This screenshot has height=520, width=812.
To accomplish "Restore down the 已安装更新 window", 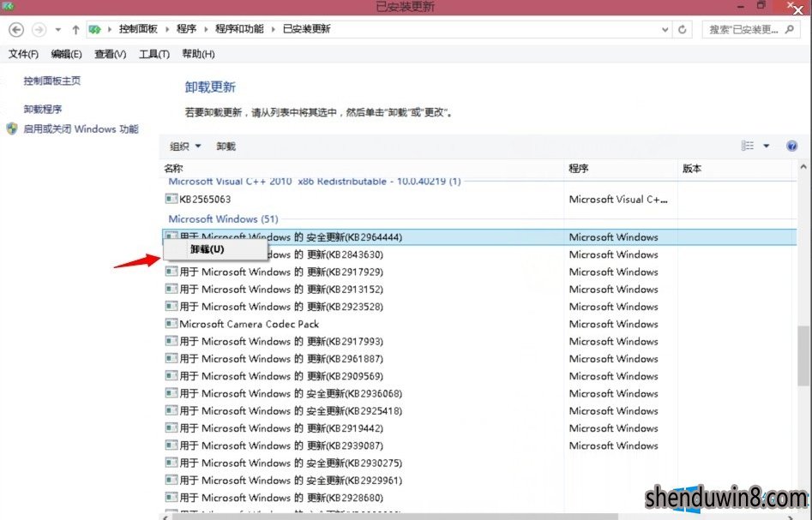I will point(761,6).
